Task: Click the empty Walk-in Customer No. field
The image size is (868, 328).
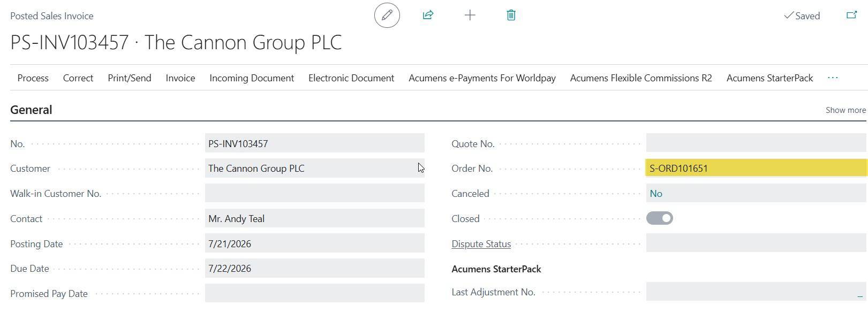Action: tap(314, 193)
